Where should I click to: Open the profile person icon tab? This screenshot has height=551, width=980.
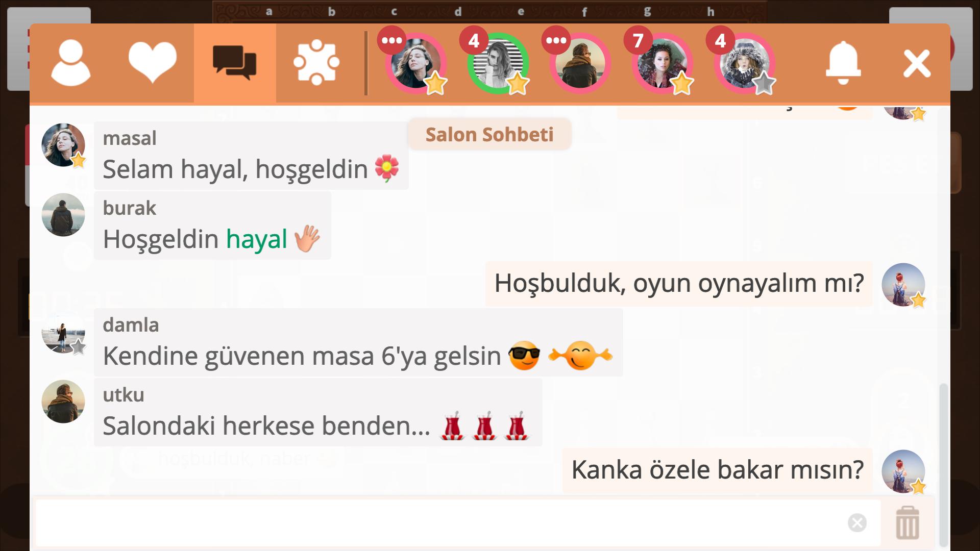[71, 63]
